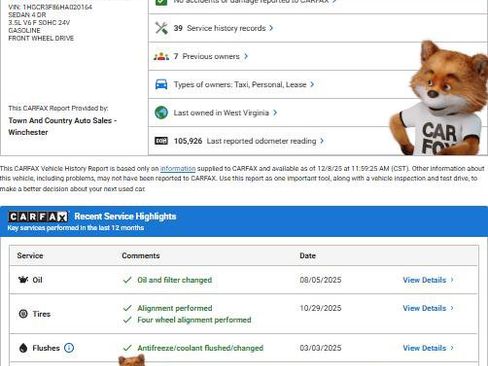The width and height of the screenshot is (488, 366).
Task: Click the Flushes droplet icon
Action: click(x=23, y=348)
